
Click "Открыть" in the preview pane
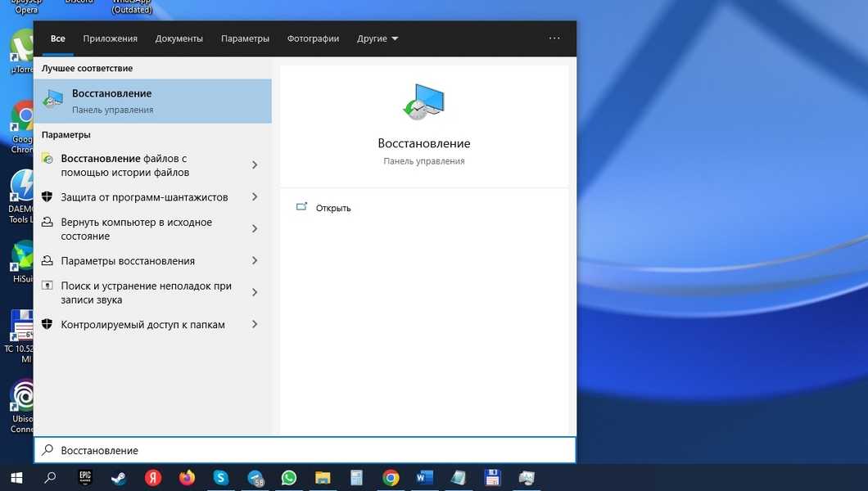[332, 208]
